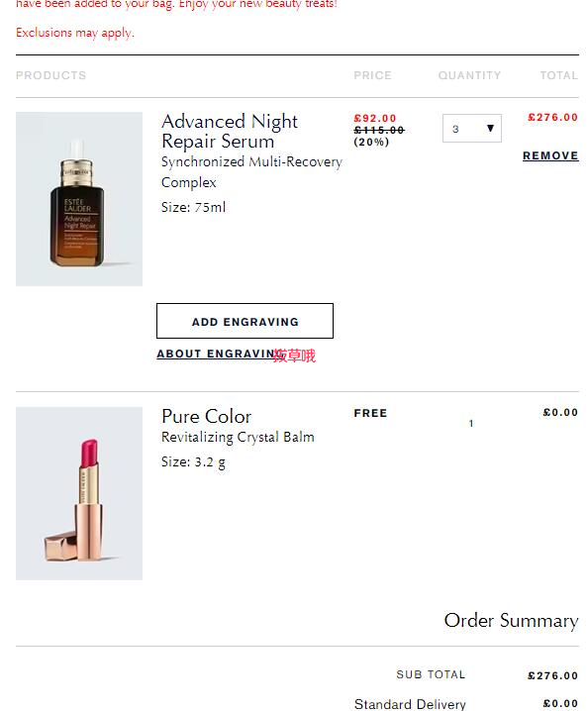Open the serum quantity dropdown
The width and height of the screenshot is (588, 711).
pyautogui.click(x=471, y=129)
